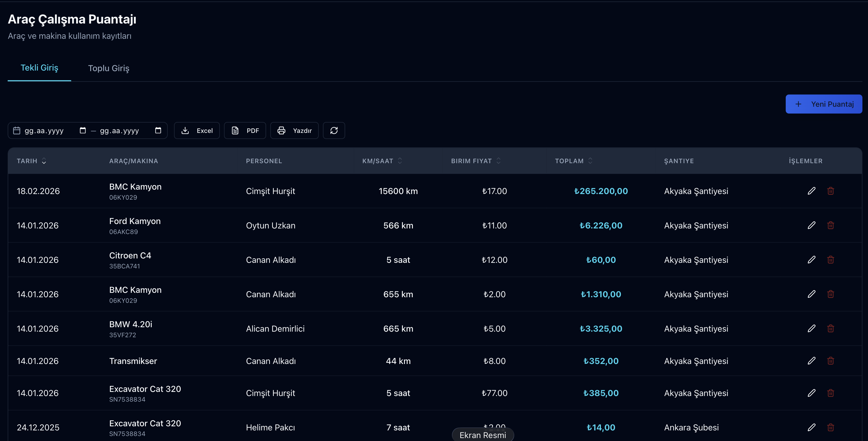
Task: Print the list with Yazdır
Action: click(x=294, y=131)
